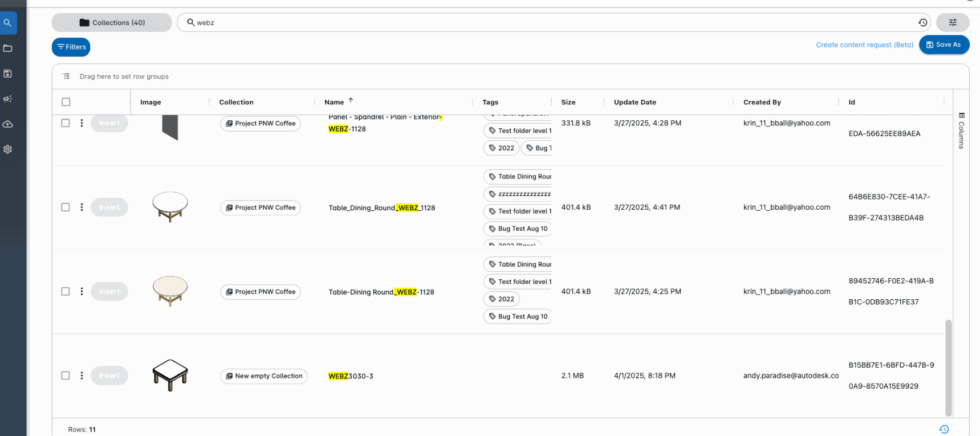Select the Table_Dining_Round_WEBZ_1128 row checkbox

click(66, 207)
